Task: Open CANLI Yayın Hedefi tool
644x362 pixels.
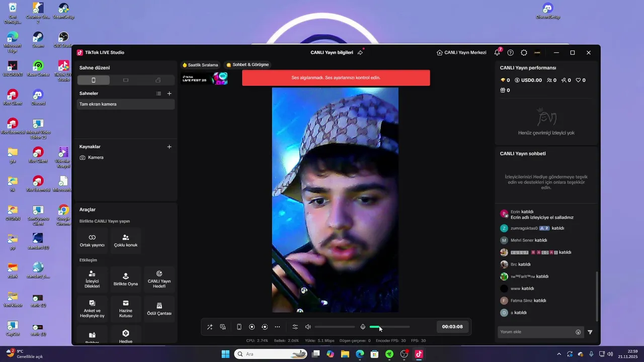Action: click(159, 280)
